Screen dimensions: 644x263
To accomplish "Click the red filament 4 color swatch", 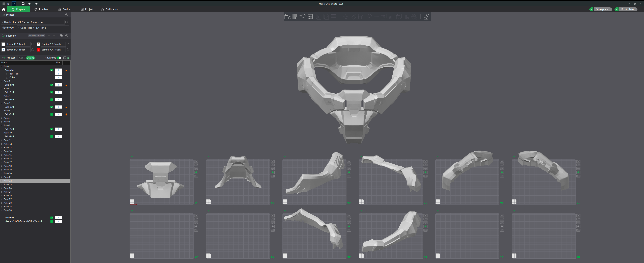I will (38, 50).
